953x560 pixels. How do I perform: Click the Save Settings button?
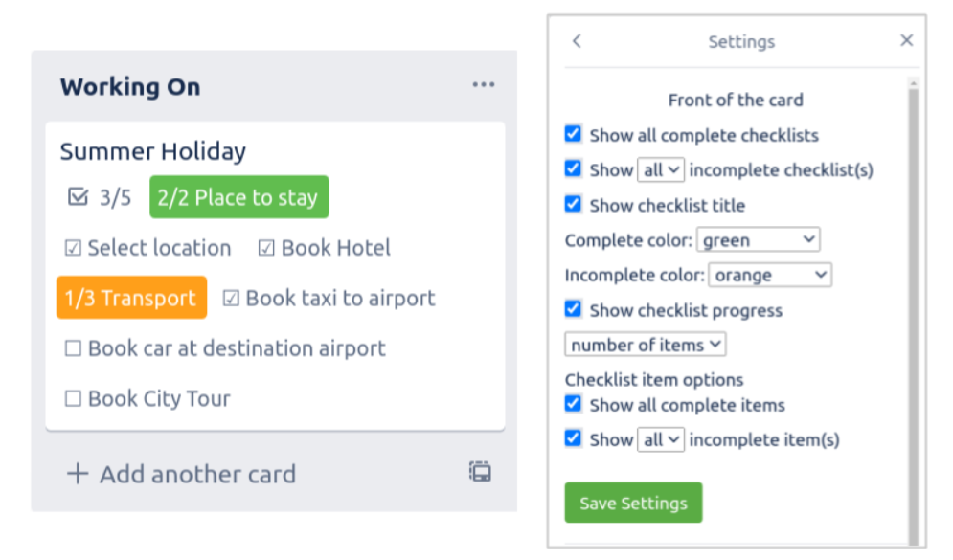pos(633,502)
